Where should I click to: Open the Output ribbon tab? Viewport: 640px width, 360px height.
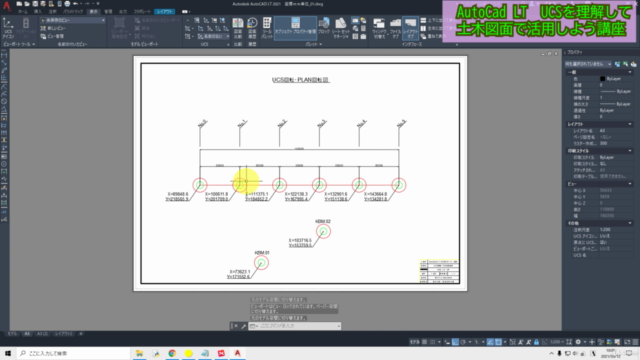tap(123, 11)
